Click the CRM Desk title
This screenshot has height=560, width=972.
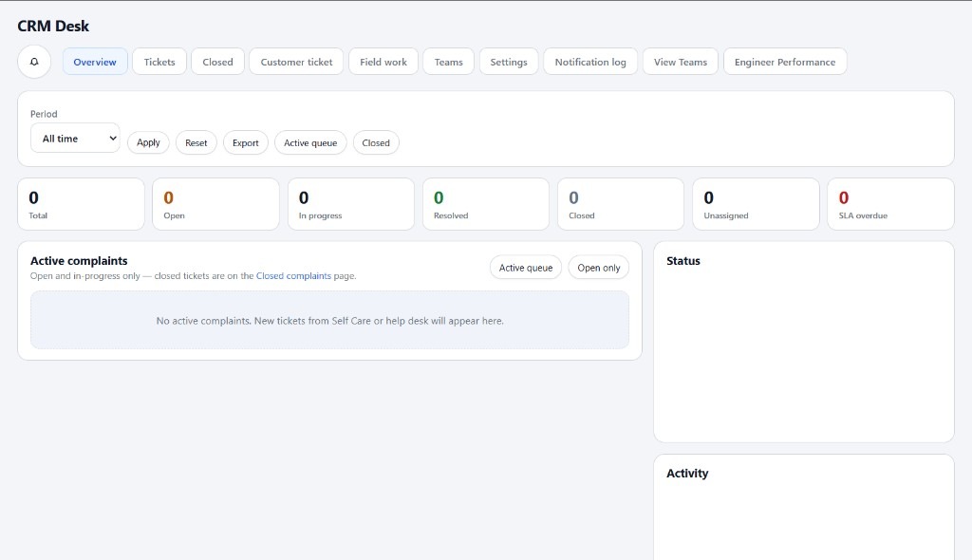tap(53, 26)
